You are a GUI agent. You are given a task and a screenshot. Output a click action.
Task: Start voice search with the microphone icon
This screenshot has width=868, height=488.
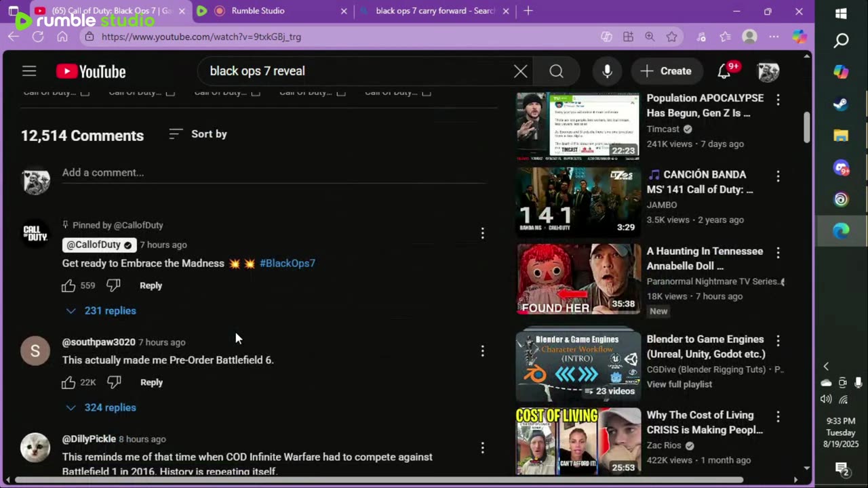pos(607,71)
